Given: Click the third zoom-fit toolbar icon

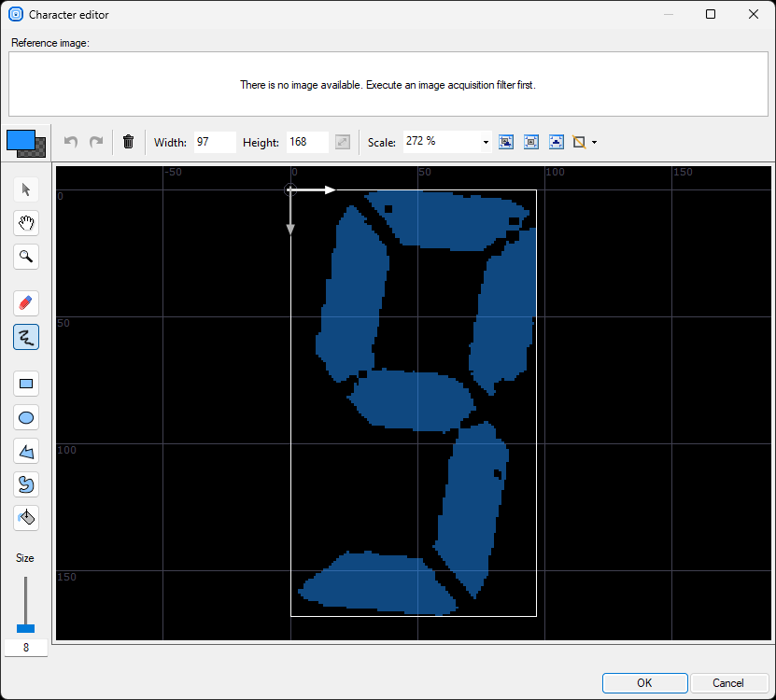Looking at the screenshot, I should click(x=556, y=142).
